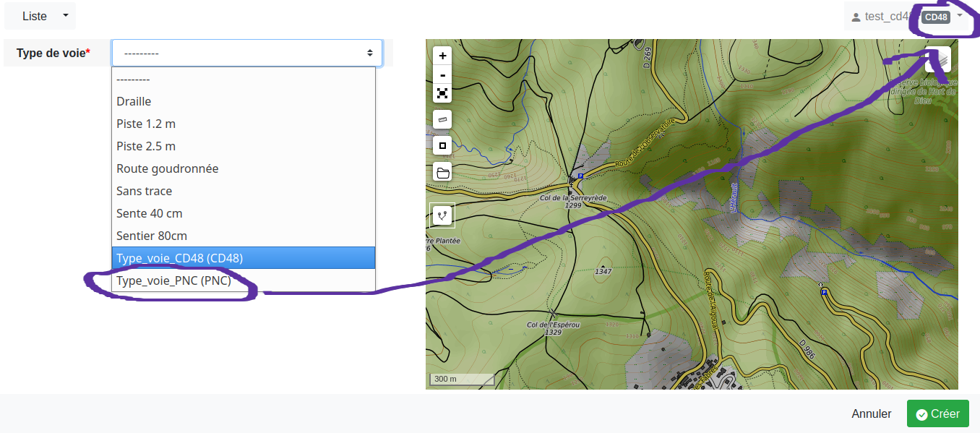Expand the Liste button caret menu
980x433 pixels.
click(66, 16)
